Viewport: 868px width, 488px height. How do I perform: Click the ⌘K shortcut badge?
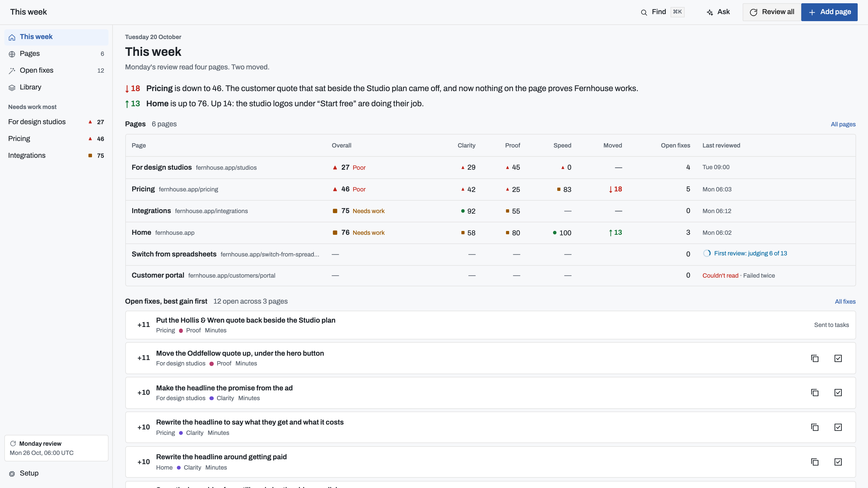click(x=677, y=12)
